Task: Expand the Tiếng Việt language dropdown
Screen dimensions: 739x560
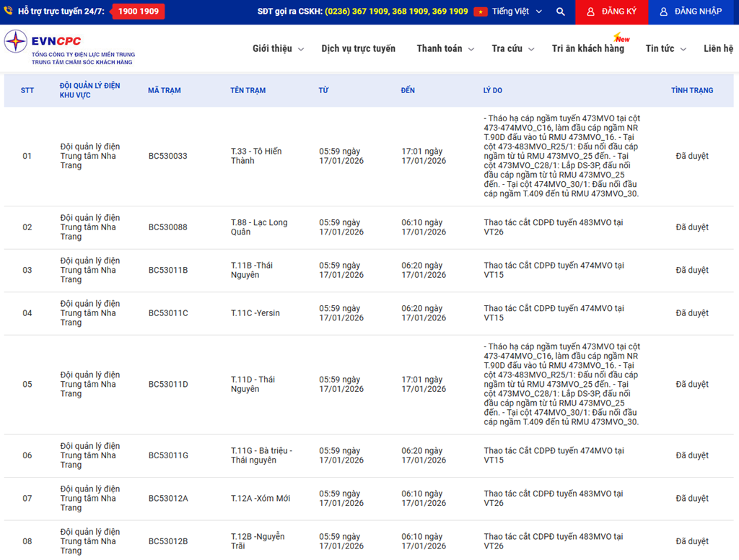Action: coord(516,12)
